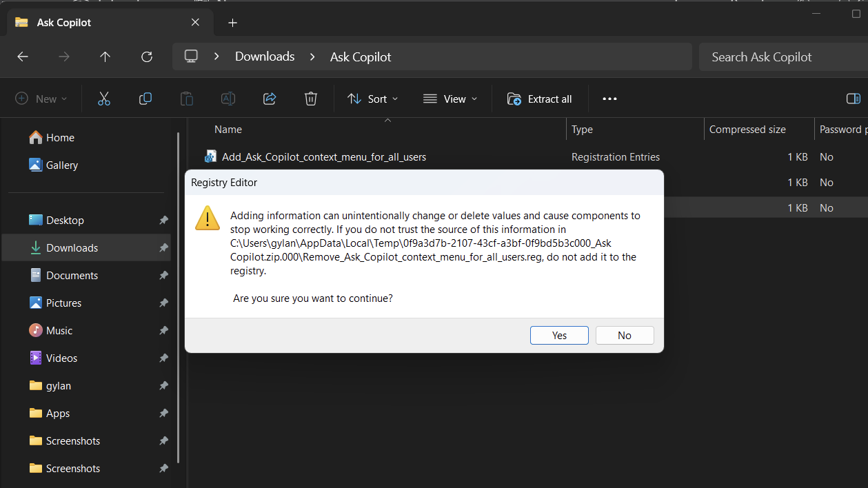Open the Sort dropdown menu
Screen dimensions: 868x488
tap(373, 99)
